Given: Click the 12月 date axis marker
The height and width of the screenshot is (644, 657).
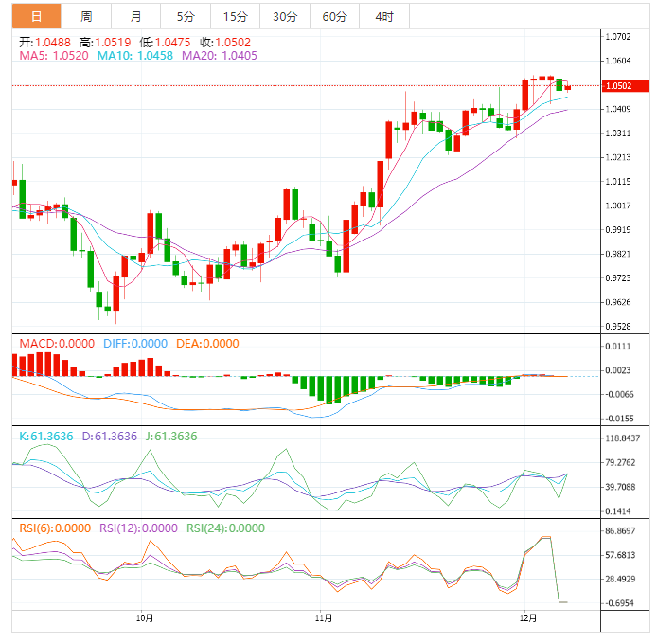Looking at the screenshot, I should (x=529, y=618).
